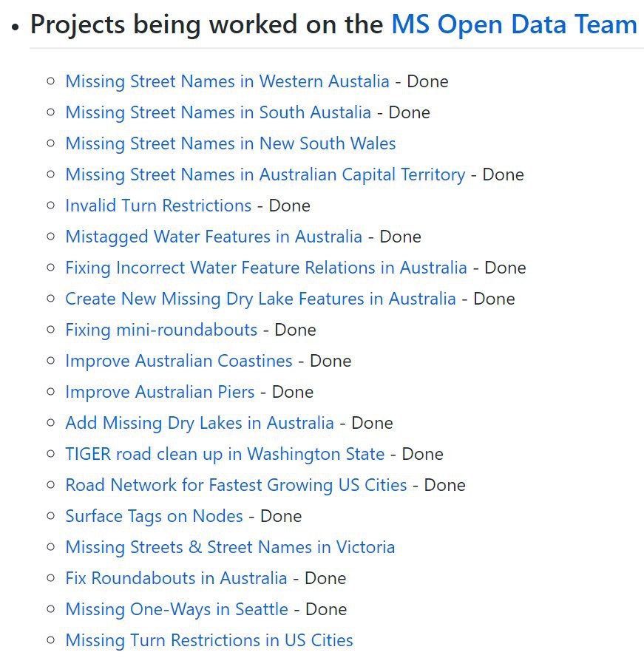Open Missing Turn Restrictions in US Cities
Screen dimensions: 644x658
pos(209,640)
